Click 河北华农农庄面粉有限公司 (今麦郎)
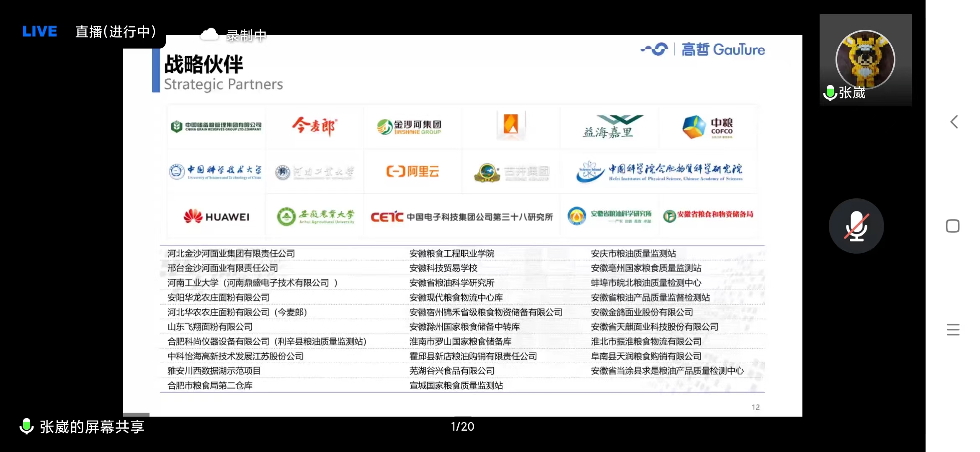Image resolution: width=980 pixels, height=452 pixels. click(x=237, y=312)
